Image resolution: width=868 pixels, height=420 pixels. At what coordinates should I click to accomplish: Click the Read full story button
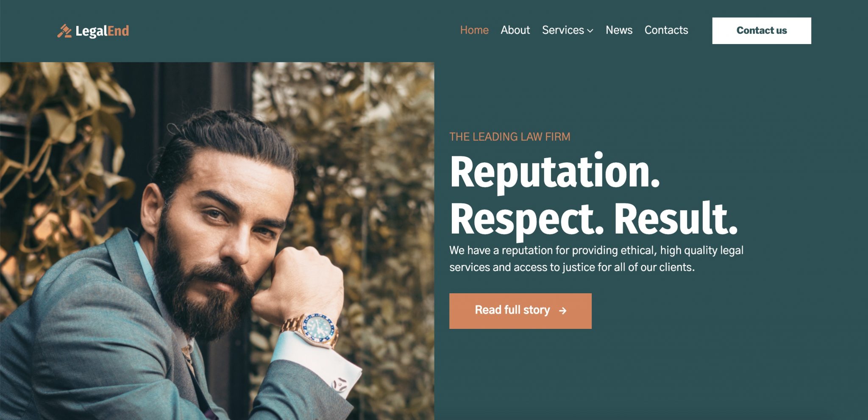pyautogui.click(x=520, y=311)
